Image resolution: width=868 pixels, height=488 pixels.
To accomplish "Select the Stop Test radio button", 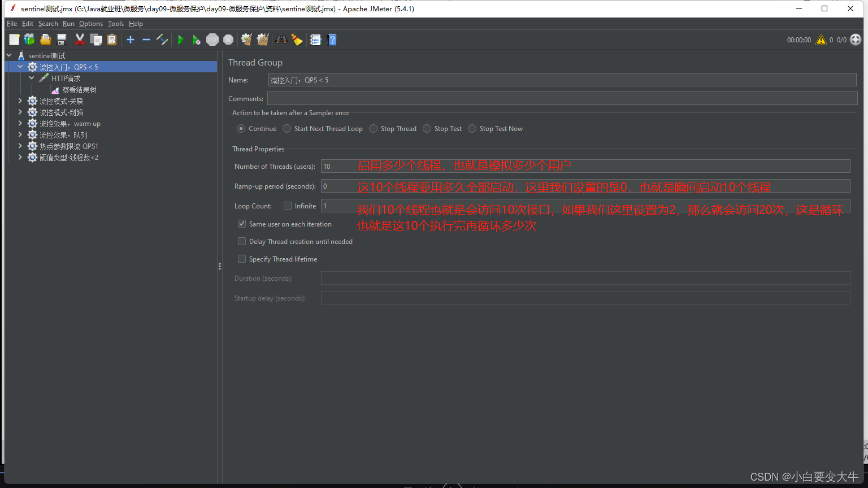I will point(427,129).
